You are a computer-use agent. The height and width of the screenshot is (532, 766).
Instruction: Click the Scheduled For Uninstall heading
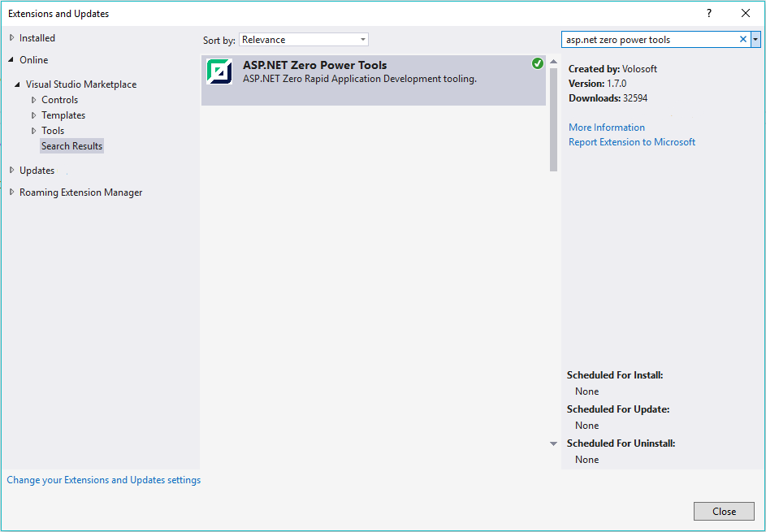[621, 443]
